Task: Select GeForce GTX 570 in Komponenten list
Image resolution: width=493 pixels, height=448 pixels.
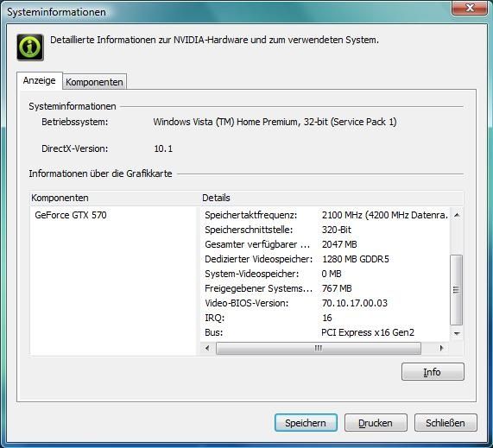Action: tap(71, 215)
